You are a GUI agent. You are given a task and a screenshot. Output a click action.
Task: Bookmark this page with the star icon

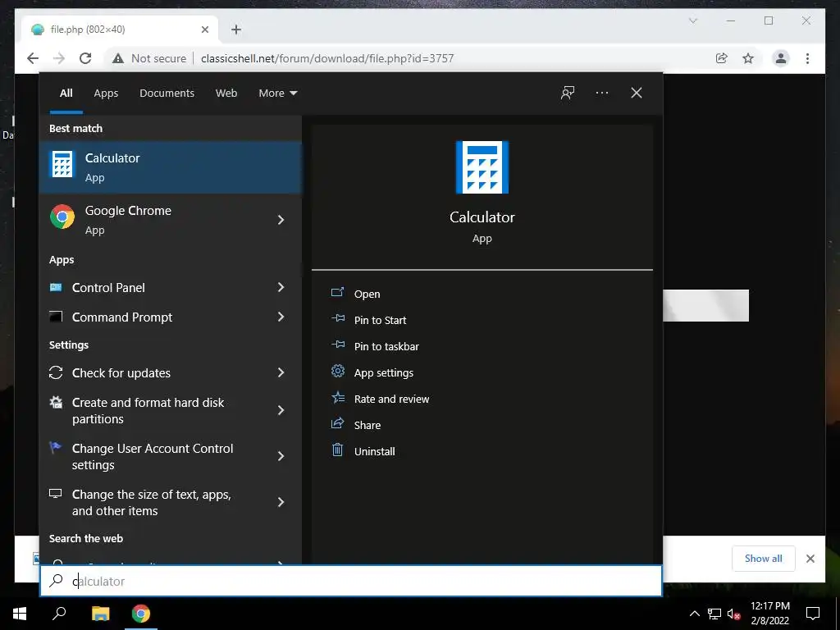748,58
